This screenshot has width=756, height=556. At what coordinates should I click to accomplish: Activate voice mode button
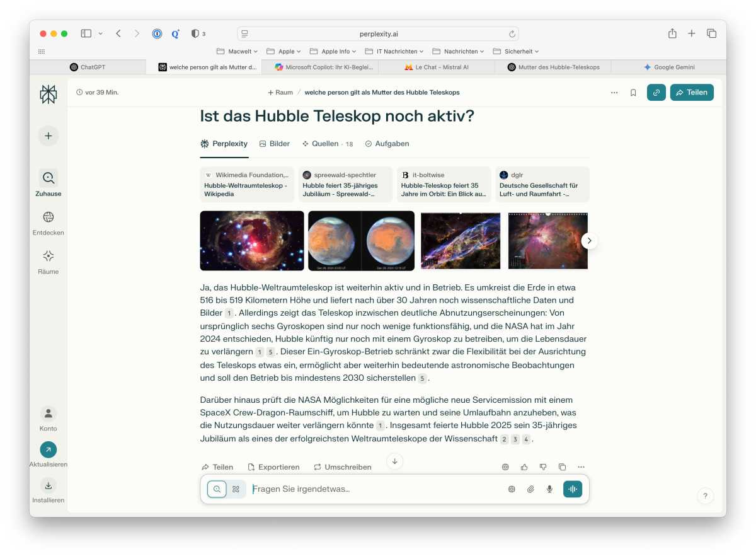coord(573,489)
